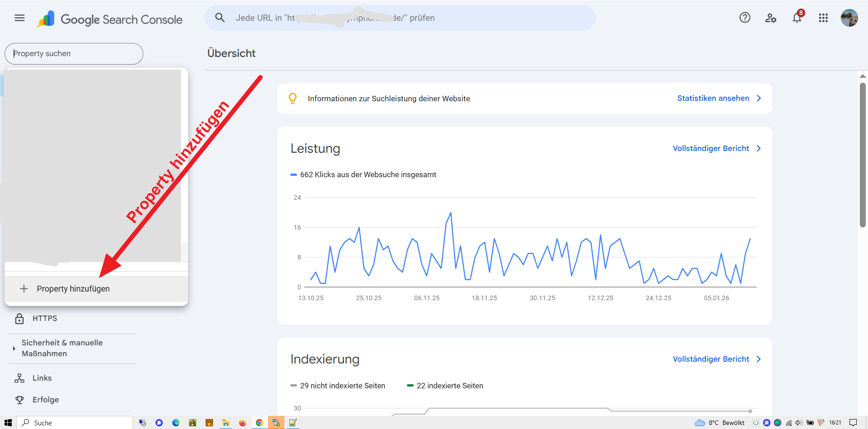Open the Google apps grid
This screenshot has width=868, height=429.
pyautogui.click(x=823, y=18)
